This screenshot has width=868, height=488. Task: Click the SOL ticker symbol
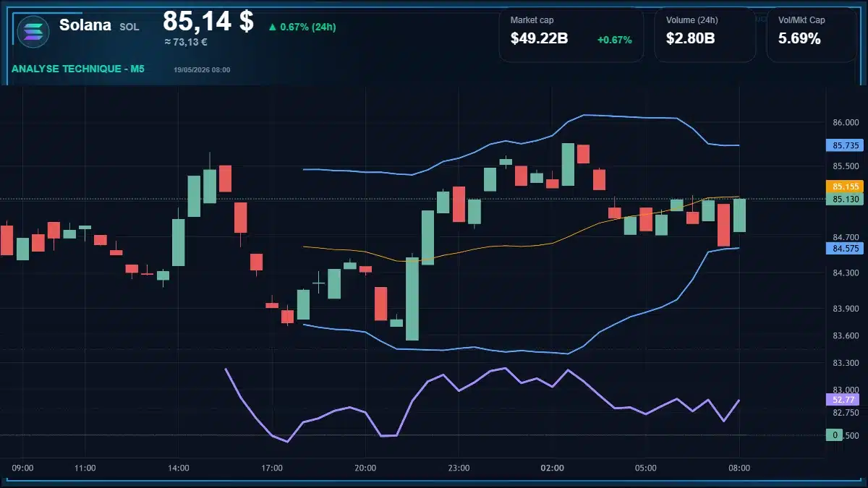[129, 26]
